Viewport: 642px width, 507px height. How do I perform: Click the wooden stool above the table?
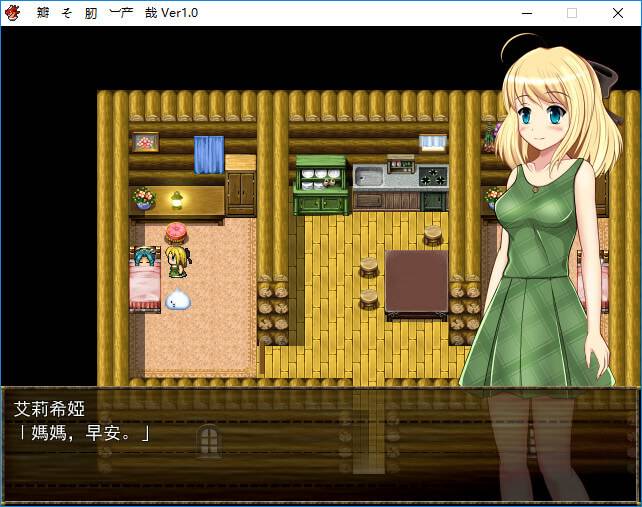click(432, 235)
